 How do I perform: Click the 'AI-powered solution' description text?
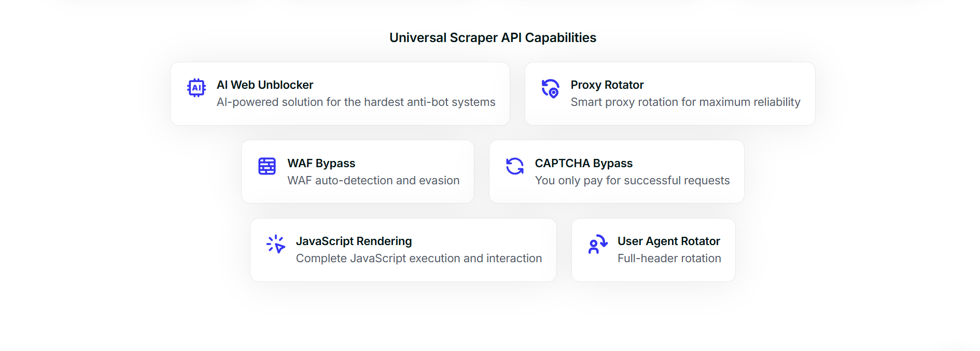(356, 102)
